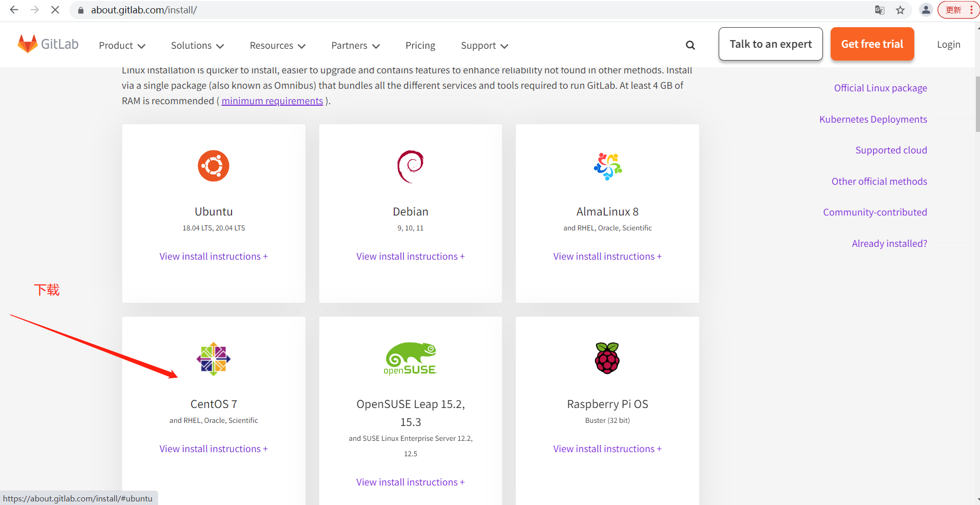The image size is (980, 505).
Task: Click the search magnifier icon
Action: 690,45
